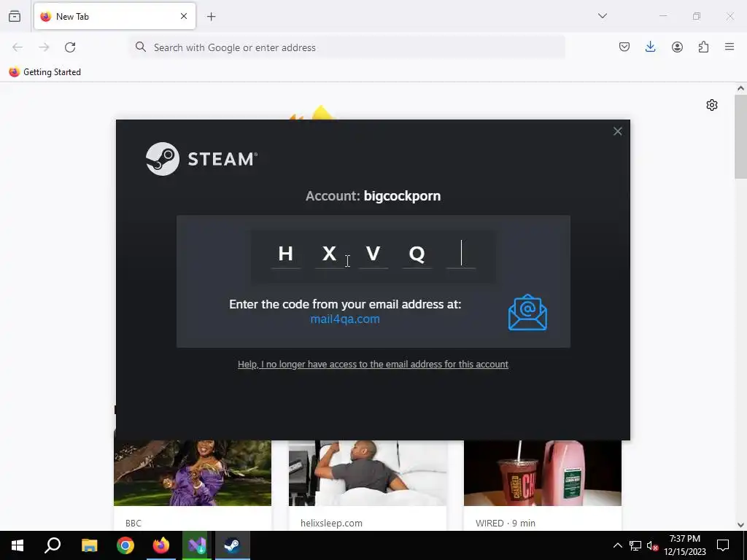Select the New Tab tab
The image size is (747, 560).
(115, 16)
